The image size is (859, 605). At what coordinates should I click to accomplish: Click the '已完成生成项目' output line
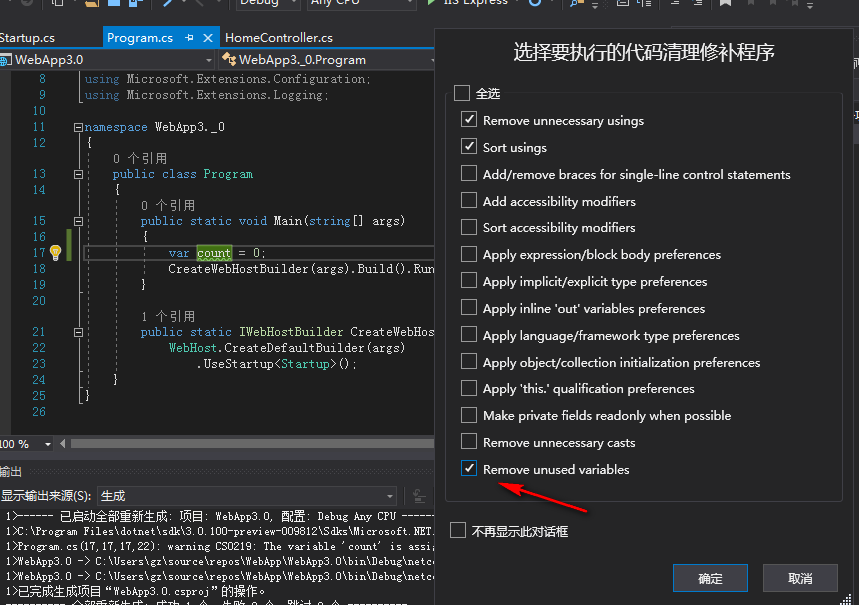135,591
